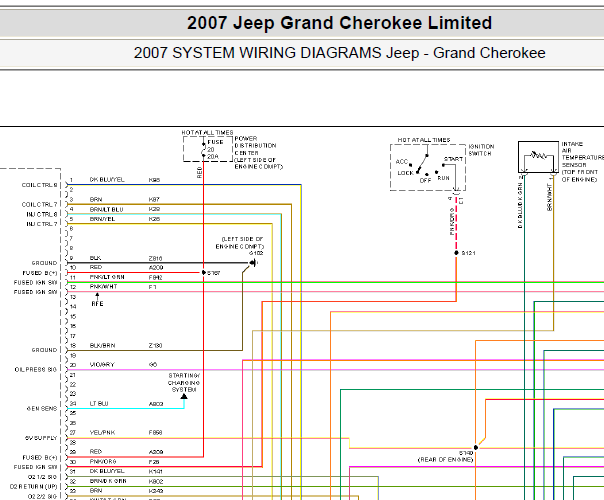Click the "INJ CTRL 7" pin label
The height and width of the screenshot is (500, 604).
click(x=42, y=224)
